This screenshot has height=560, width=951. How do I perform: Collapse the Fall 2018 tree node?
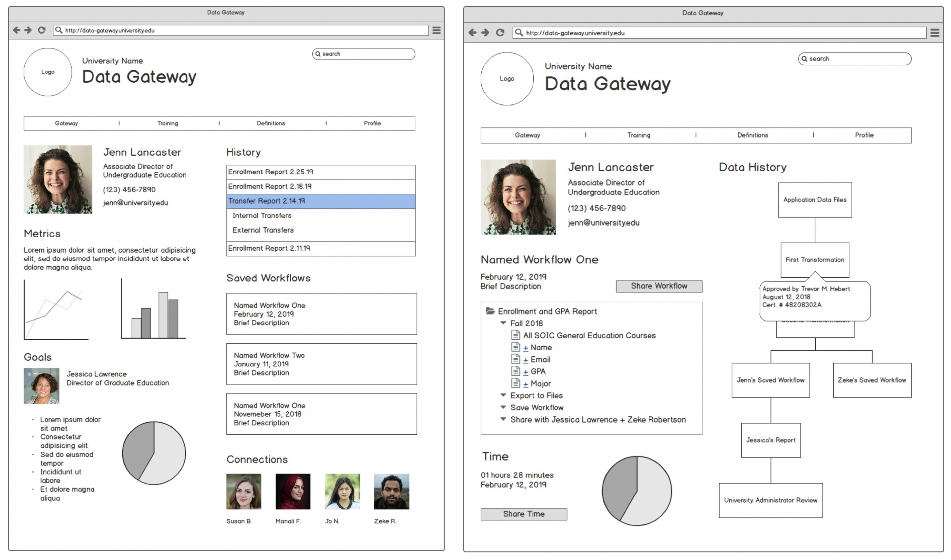tap(503, 323)
